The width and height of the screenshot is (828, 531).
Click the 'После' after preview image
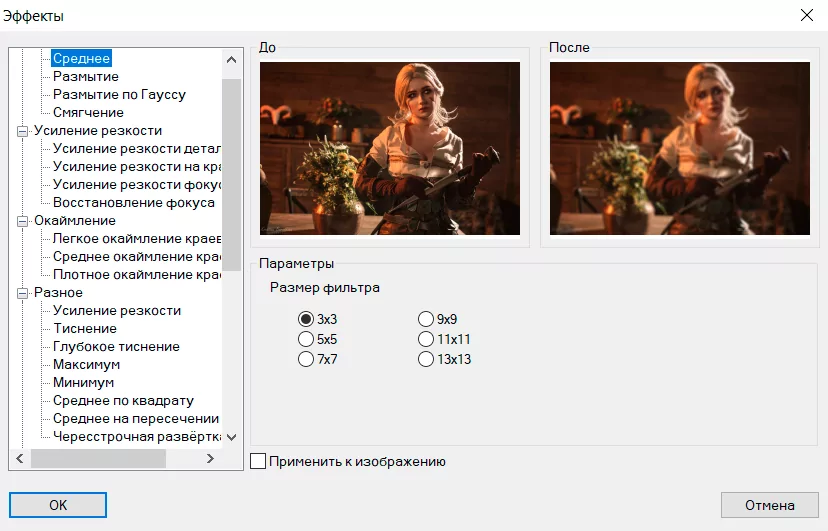680,148
